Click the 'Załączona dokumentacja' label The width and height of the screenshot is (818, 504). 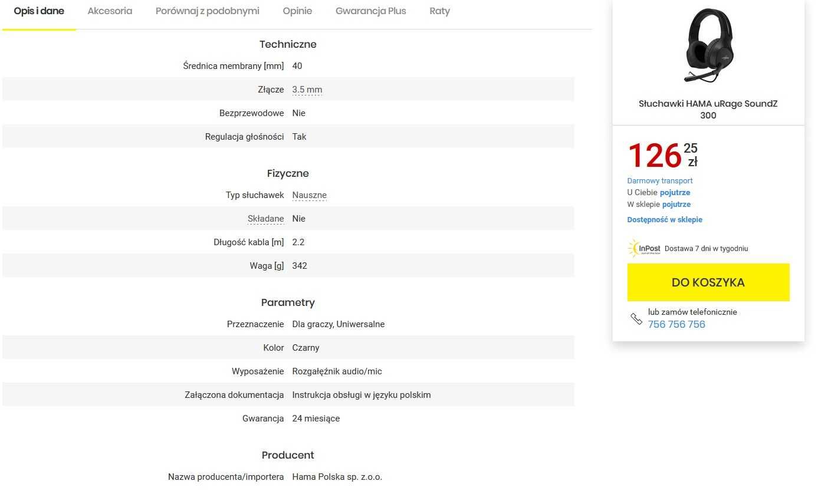click(x=235, y=395)
